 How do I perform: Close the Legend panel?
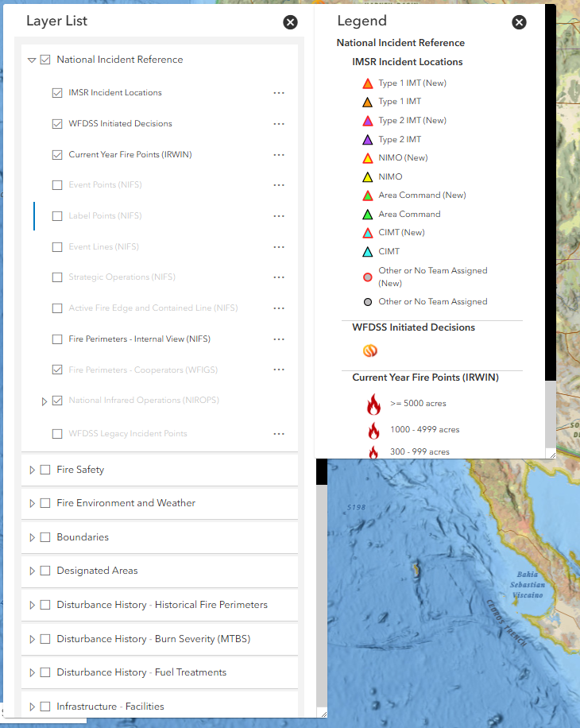pyautogui.click(x=519, y=21)
